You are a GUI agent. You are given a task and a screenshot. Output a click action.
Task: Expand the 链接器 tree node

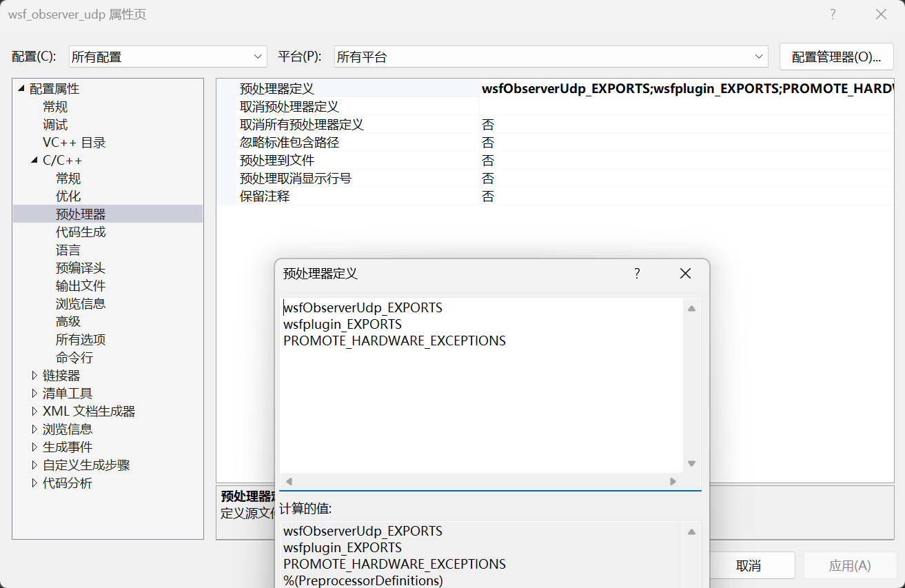35,376
